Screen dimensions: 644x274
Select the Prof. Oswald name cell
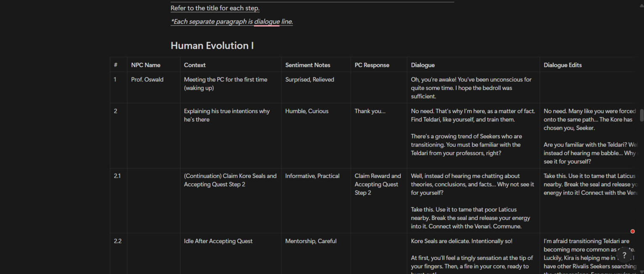[x=147, y=80]
